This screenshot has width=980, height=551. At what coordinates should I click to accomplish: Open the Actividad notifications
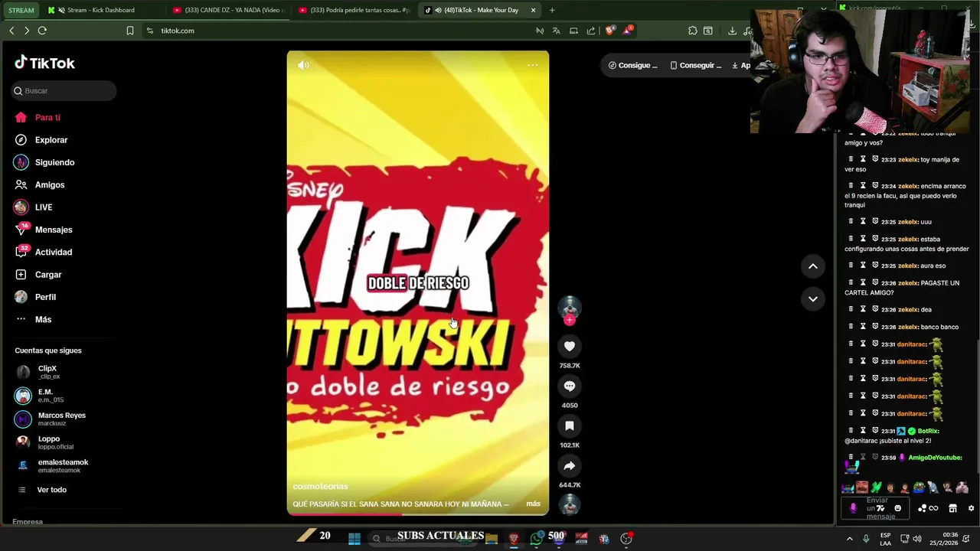click(x=54, y=252)
